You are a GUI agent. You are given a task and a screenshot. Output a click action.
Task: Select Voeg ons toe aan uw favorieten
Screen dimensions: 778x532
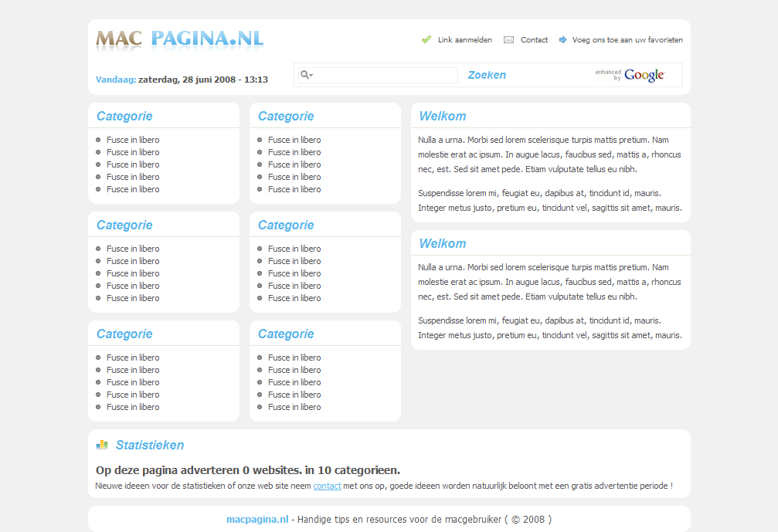pyautogui.click(x=627, y=39)
